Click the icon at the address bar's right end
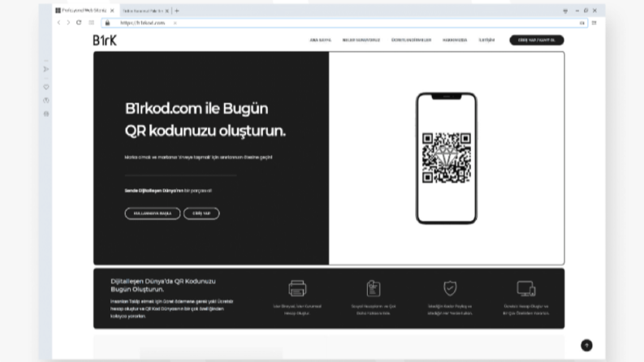Image resolution: width=644 pixels, height=362 pixels. pos(582,23)
